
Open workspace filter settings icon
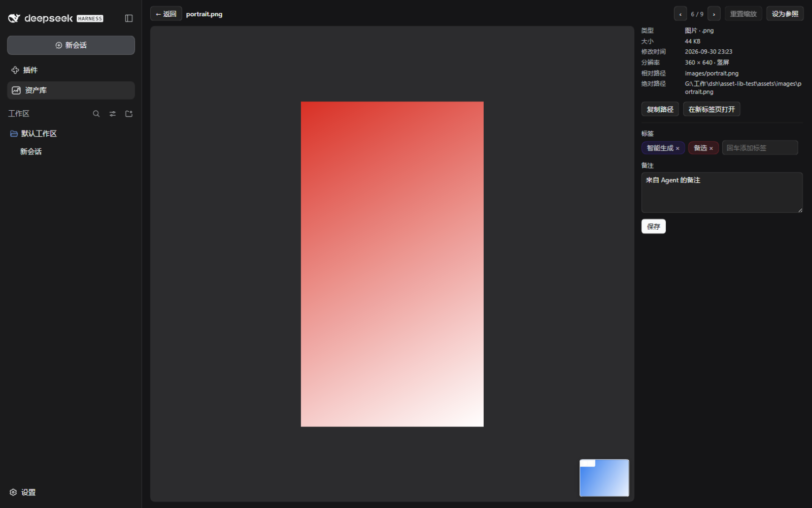[113, 114]
